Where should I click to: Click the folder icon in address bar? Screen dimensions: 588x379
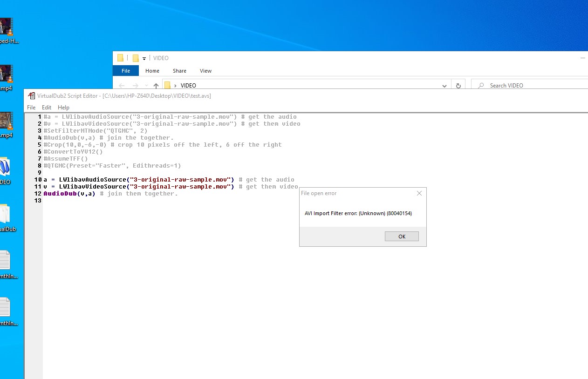[167, 86]
